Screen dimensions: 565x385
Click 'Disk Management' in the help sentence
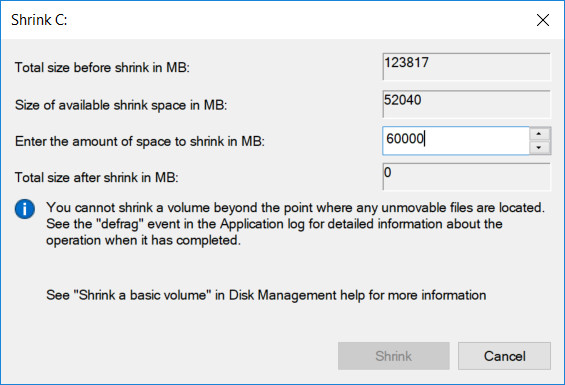pos(282,295)
